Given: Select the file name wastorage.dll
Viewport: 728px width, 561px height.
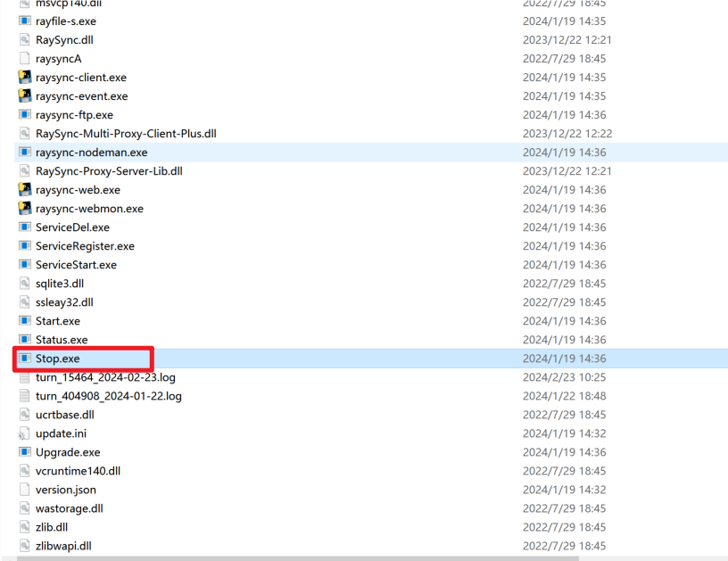Looking at the screenshot, I should point(70,508).
